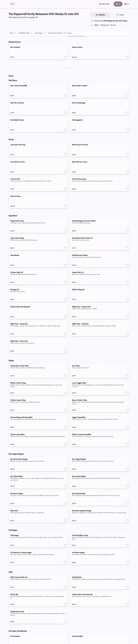The height and width of the screenshot is (644, 138).
Task: Click the Peppermill logo in header
Action: pos(13,4)
